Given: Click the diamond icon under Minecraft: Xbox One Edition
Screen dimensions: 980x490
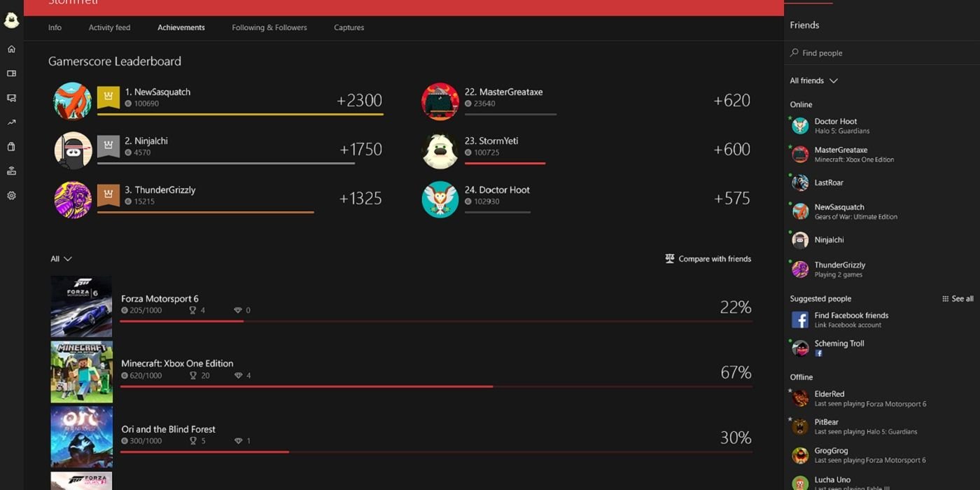Looking at the screenshot, I should point(238,376).
